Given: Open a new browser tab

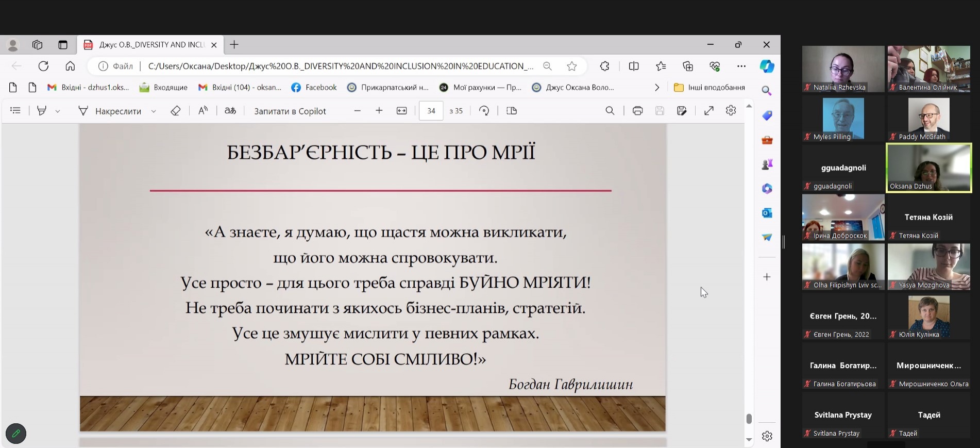Looking at the screenshot, I should (234, 45).
